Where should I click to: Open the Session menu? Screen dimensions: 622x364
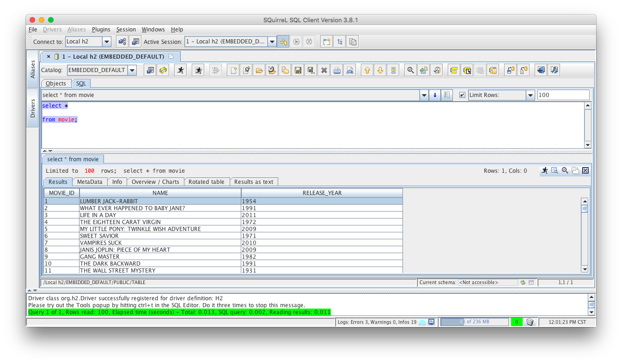click(x=126, y=29)
